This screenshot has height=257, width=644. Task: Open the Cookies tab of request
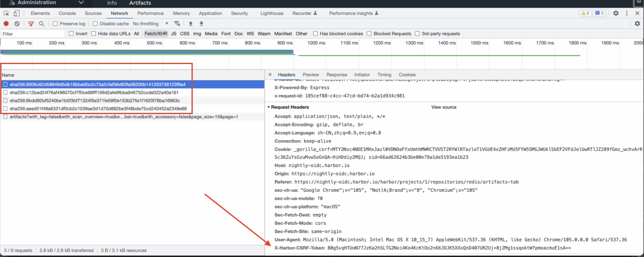[x=407, y=75]
